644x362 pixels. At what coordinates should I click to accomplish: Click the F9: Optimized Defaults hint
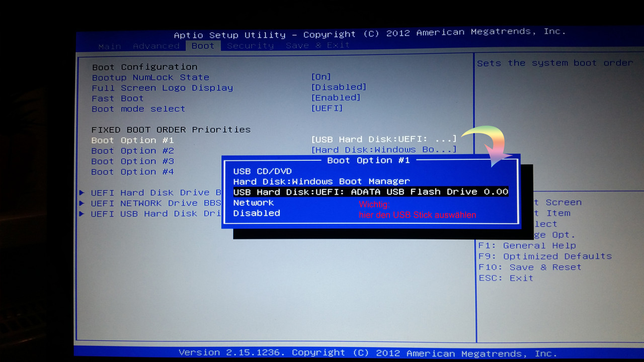(x=545, y=256)
